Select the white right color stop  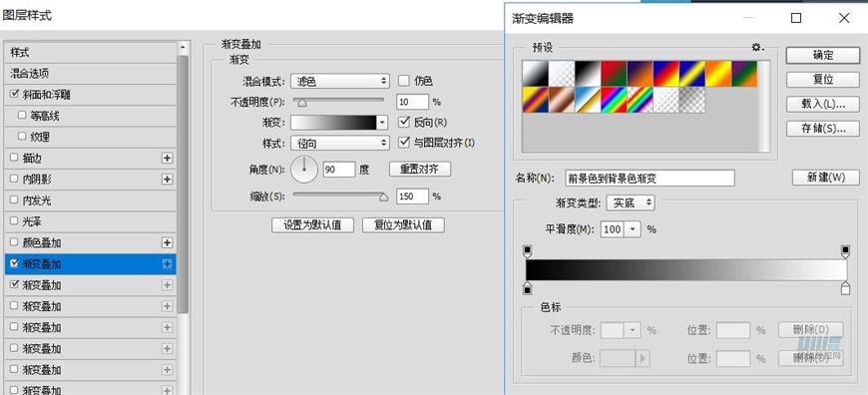pyautogui.click(x=845, y=287)
